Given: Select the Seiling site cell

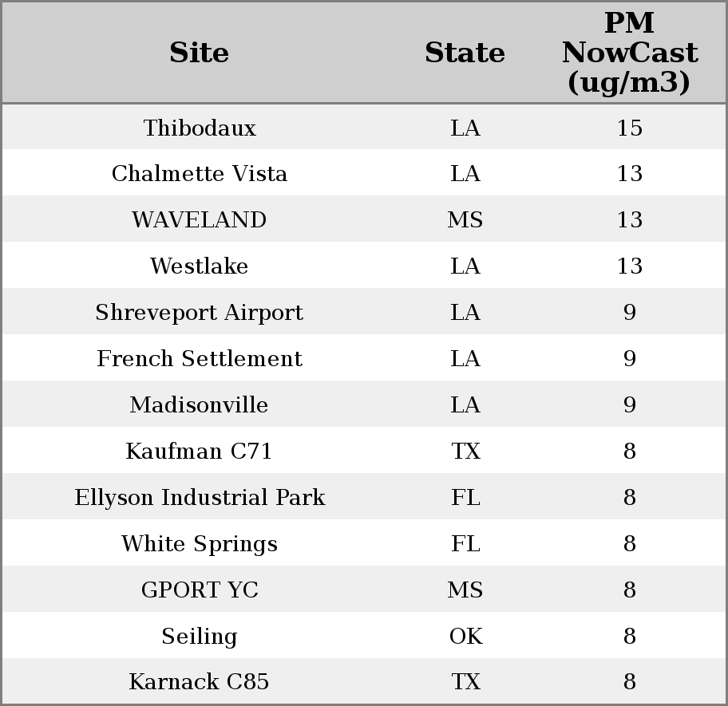Looking at the screenshot, I should click(200, 637).
